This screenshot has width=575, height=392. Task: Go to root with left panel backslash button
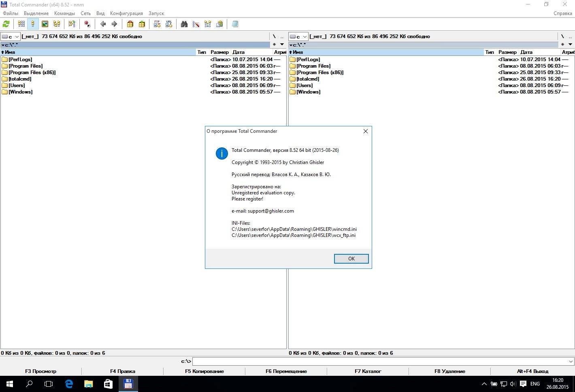tap(274, 36)
